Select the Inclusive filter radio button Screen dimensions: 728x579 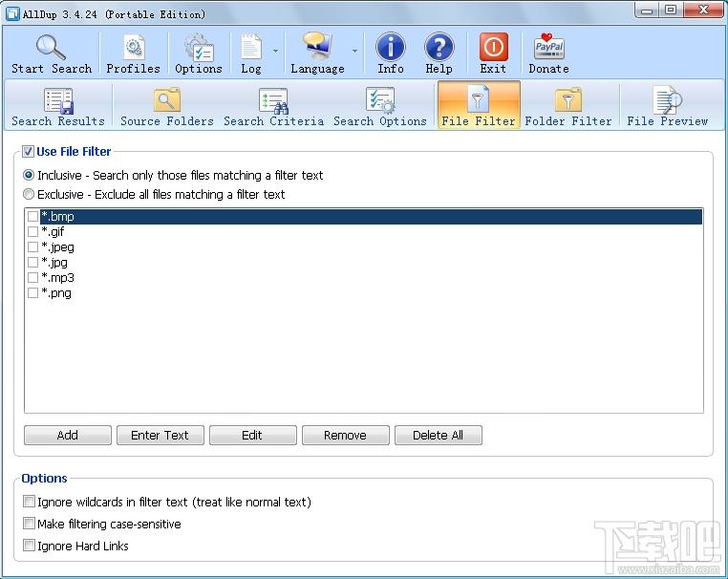tap(29, 175)
